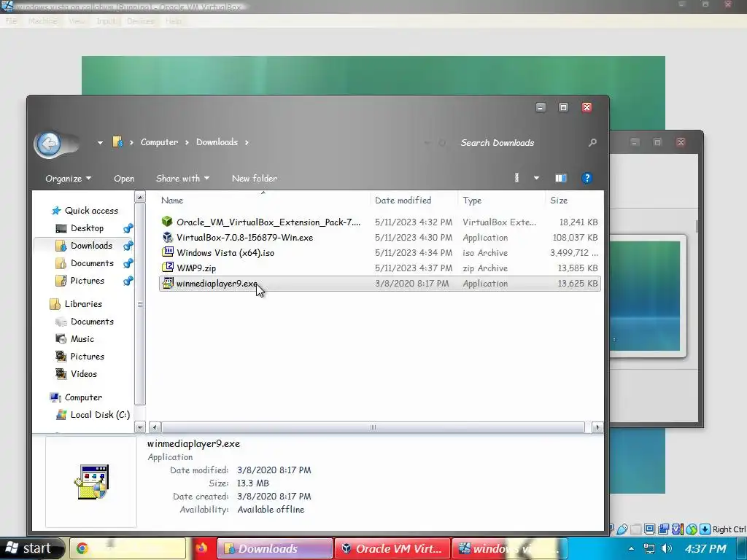The width and height of the screenshot is (747, 560).
Task: Open Downloads in the navigation pane
Action: pos(91,246)
